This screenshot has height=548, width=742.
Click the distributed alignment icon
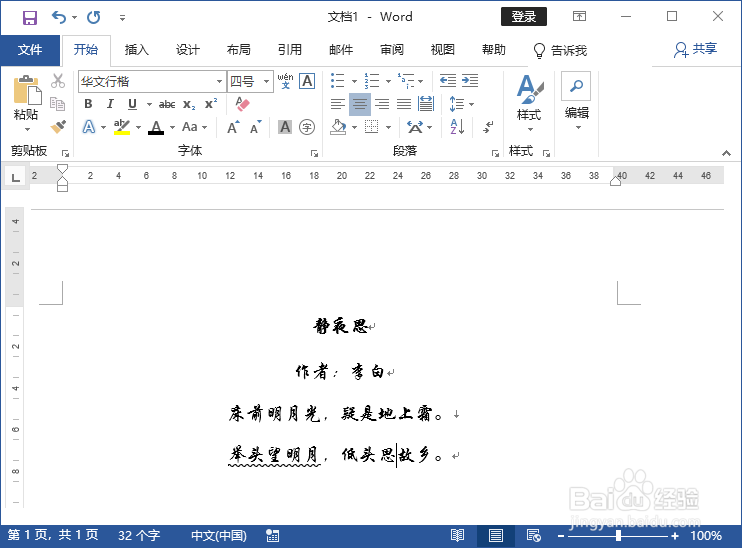(426, 104)
